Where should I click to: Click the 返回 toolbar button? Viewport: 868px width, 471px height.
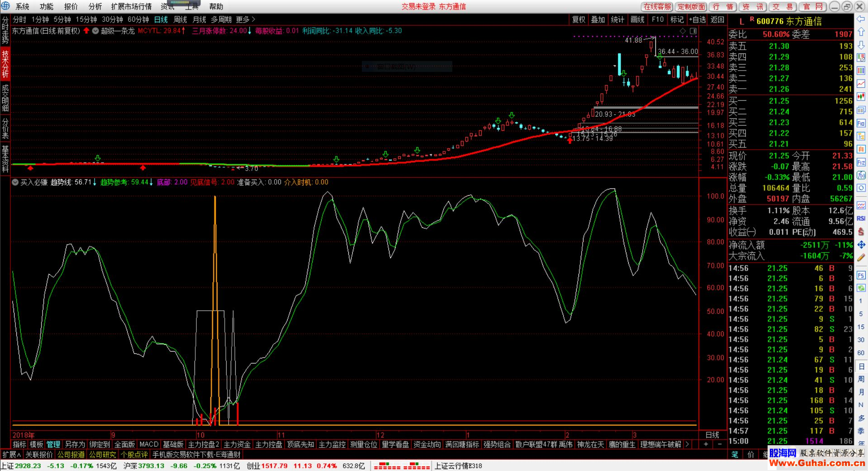[x=717, y=19]
